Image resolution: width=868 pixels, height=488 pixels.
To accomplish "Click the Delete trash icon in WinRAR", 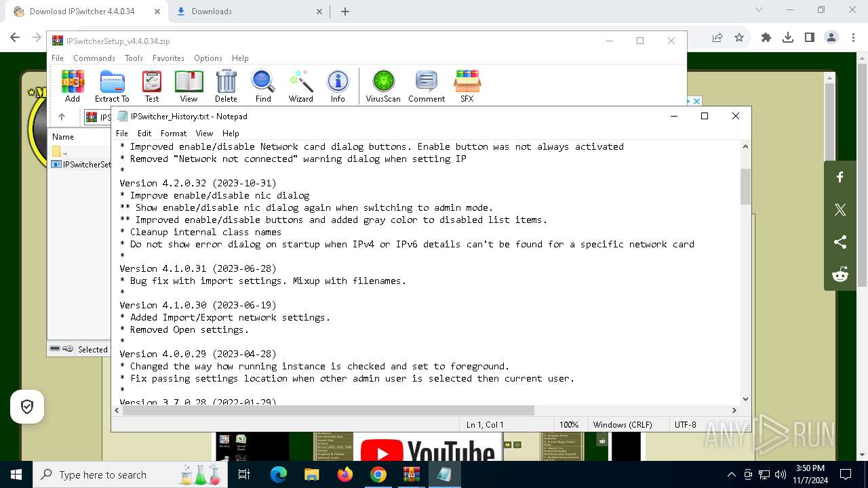I will (x=226, y=86).
